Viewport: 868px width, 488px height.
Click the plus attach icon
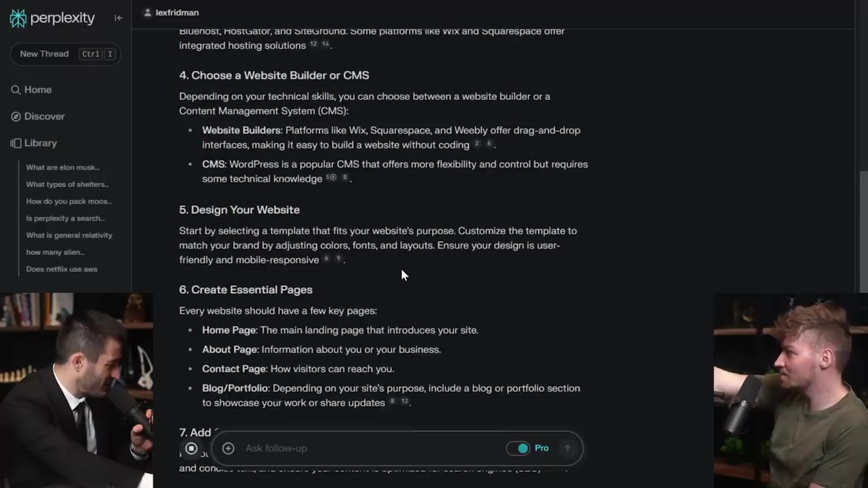coord(229,448)
